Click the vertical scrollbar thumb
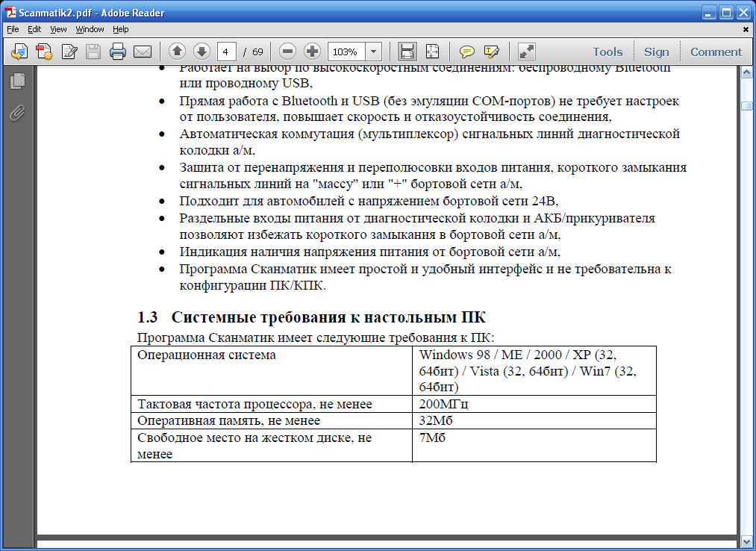Viewport: 756px width, 551px height. [746, 106]
